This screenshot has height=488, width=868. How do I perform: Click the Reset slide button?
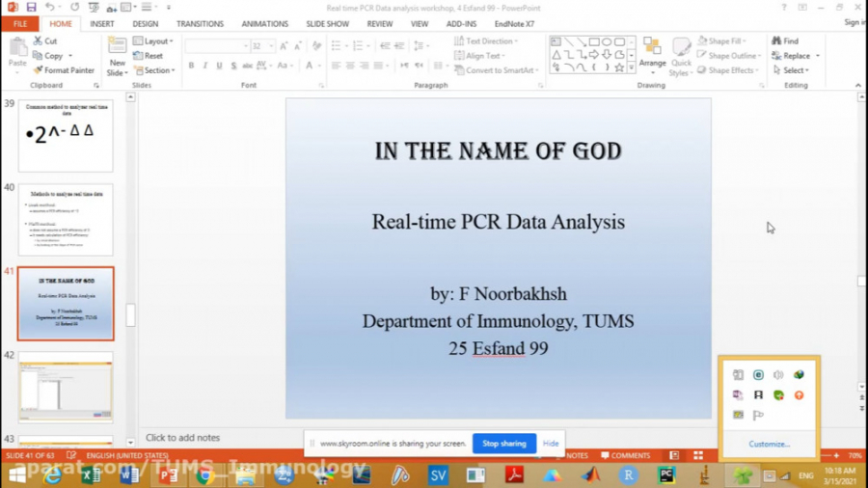click(148, 56)
